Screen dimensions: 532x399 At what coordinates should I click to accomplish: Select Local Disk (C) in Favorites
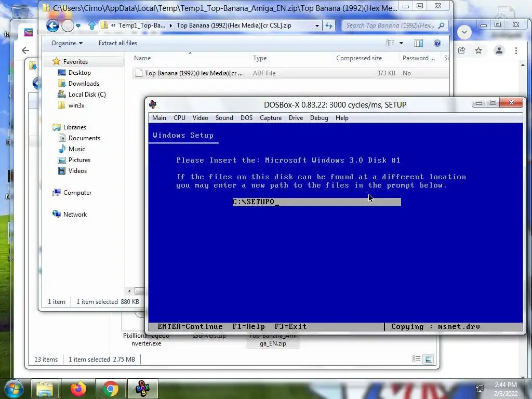click(x=87, y=95)
